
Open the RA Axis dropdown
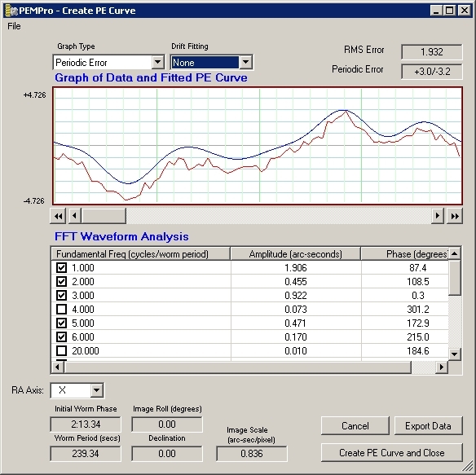click(96, 390)
